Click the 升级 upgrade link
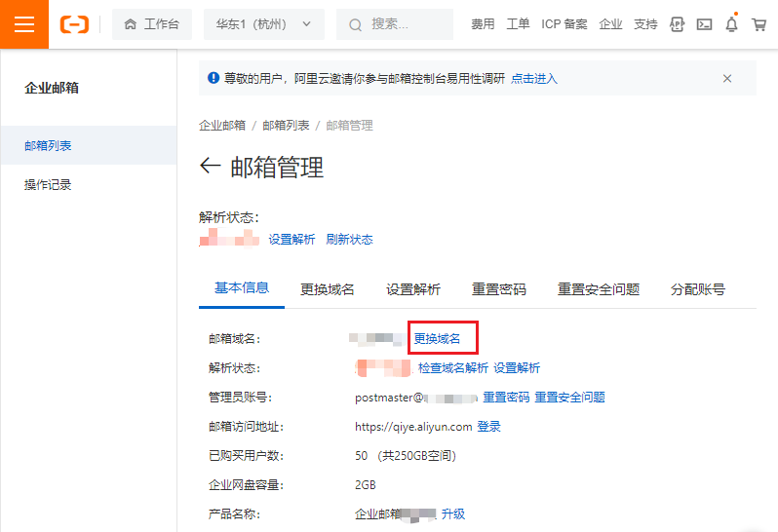The width and height of the screenshot is (778, 532). click(453, 513)
